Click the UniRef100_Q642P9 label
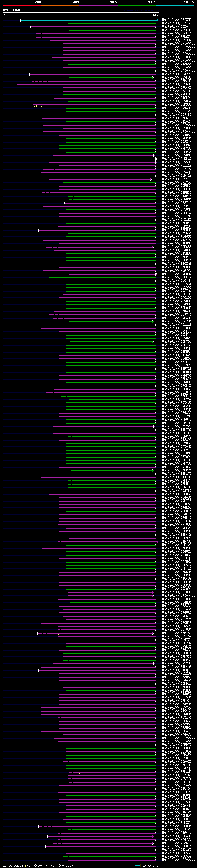The image size is (197, 868). tap(177, 74)
